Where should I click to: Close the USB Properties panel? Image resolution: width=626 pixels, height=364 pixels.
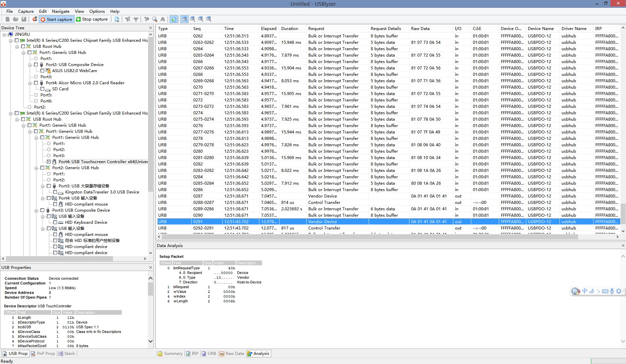pos(150,267)
